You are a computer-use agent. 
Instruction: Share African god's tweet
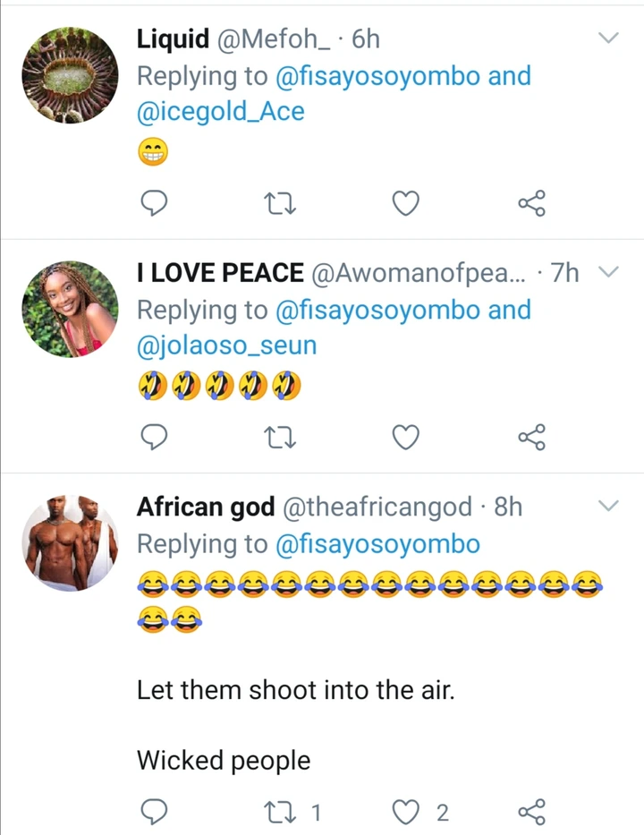(531, 813)
